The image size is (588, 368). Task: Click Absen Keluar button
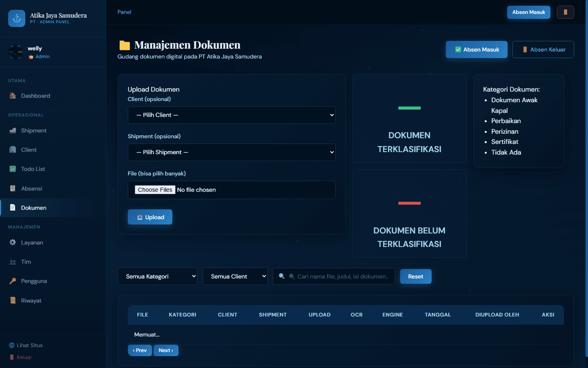[x=543, y=49]
